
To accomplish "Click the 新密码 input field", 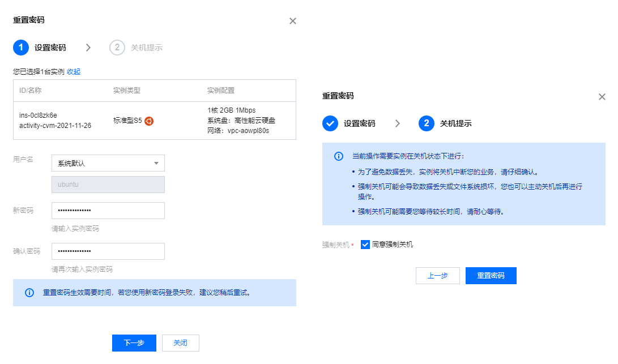I will [108, 211].
